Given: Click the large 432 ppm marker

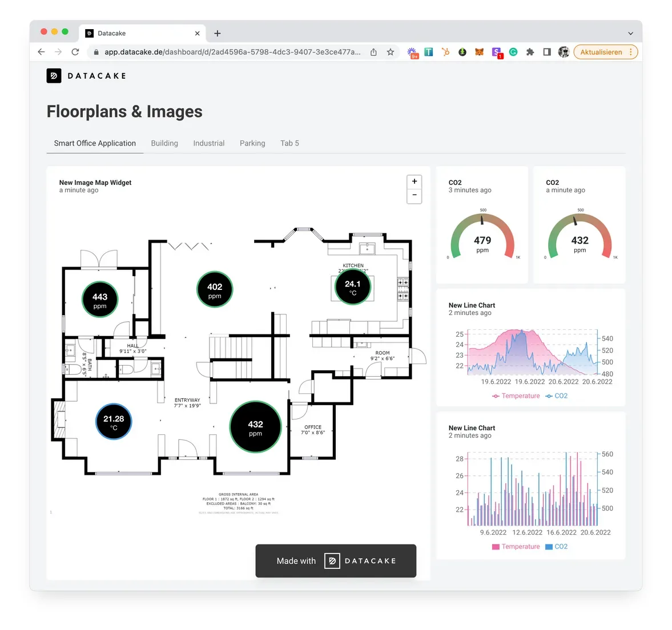Looking at the screenshot, I should coord(255,427).
